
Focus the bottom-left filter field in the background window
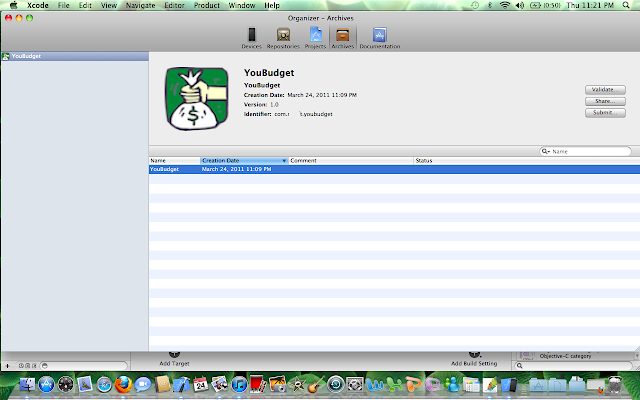(x=84, y=366)
